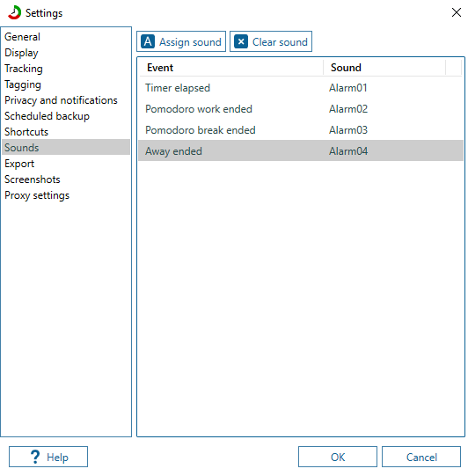The height and width of the screenshot is (476, 468).
Task: Select Privacy and notifications in sidebar
Action: tap(61, 100)
